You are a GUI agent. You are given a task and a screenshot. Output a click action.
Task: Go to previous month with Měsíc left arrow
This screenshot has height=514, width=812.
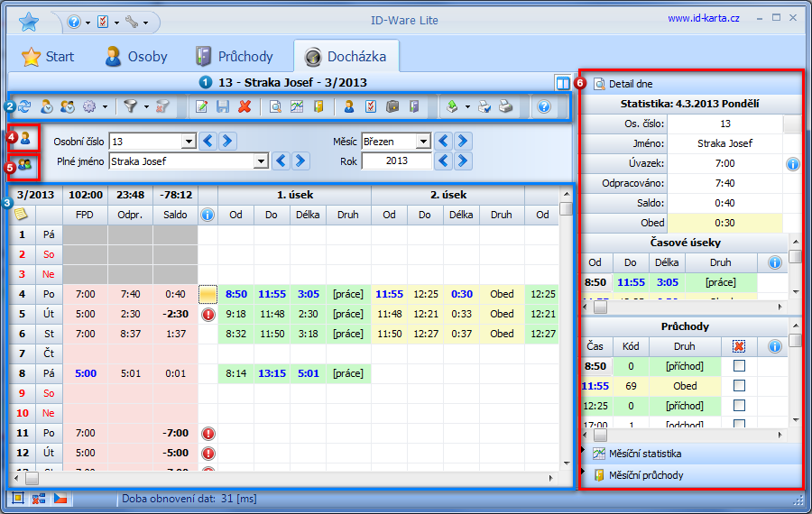443,141
